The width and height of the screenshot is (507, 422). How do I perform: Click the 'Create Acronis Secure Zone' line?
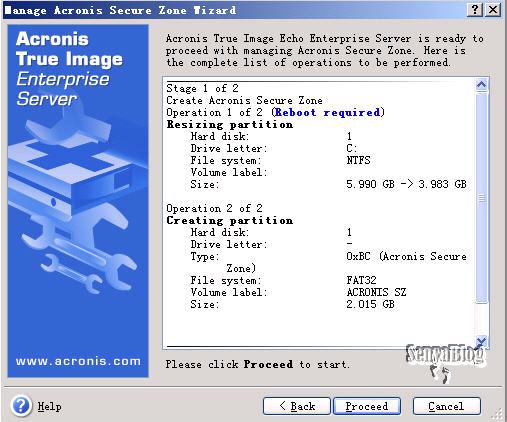click(244, 100)
